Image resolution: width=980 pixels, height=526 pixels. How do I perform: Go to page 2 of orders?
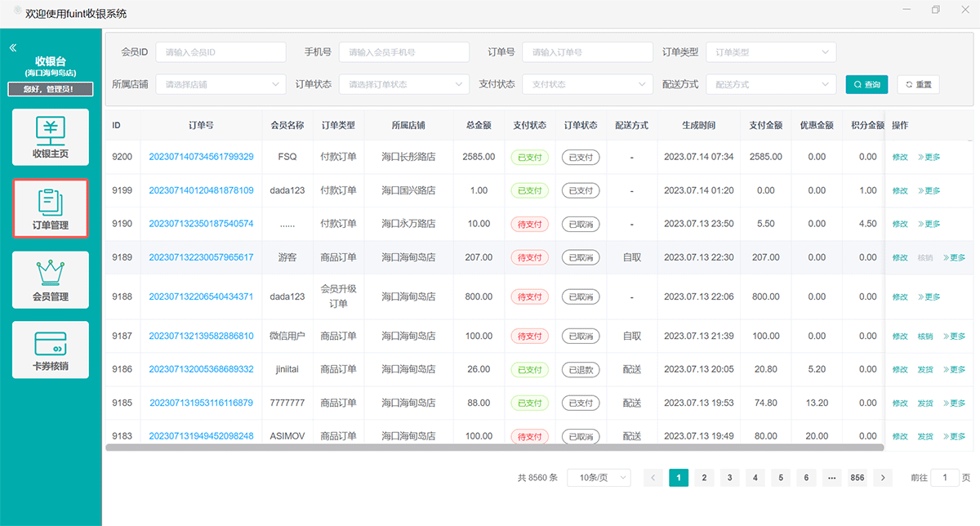point(704,478)
